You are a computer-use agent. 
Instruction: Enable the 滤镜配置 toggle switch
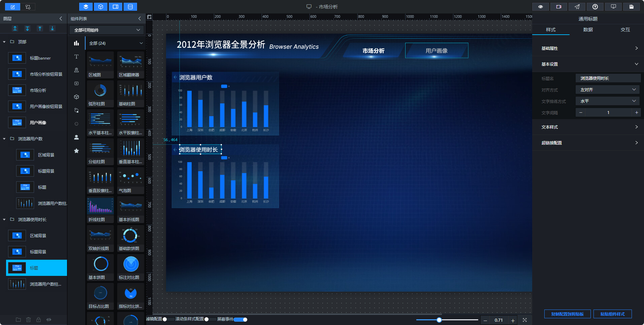pyautogui.click(x=169, y=319)
